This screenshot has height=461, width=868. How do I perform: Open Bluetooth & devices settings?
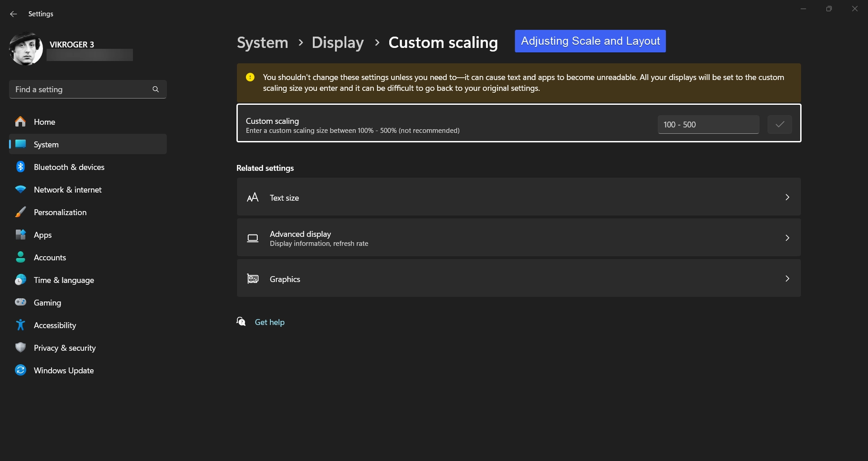pos(88,167)
